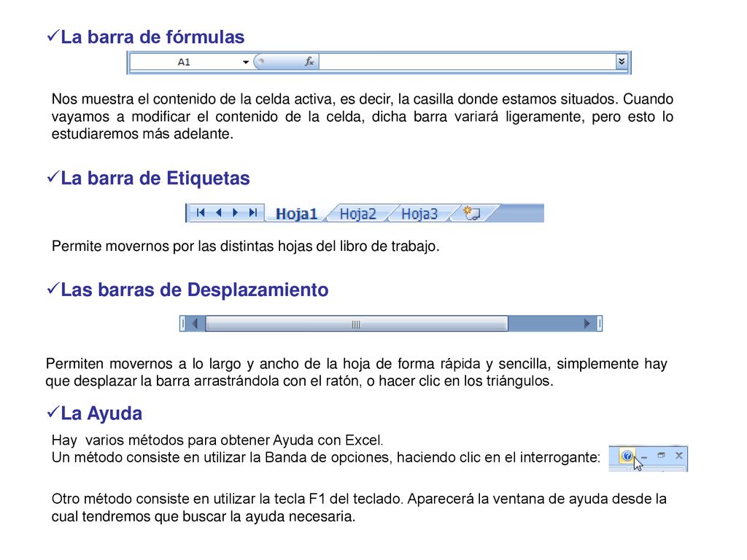Click the heading 'La Ayuda'

(101, 413)
